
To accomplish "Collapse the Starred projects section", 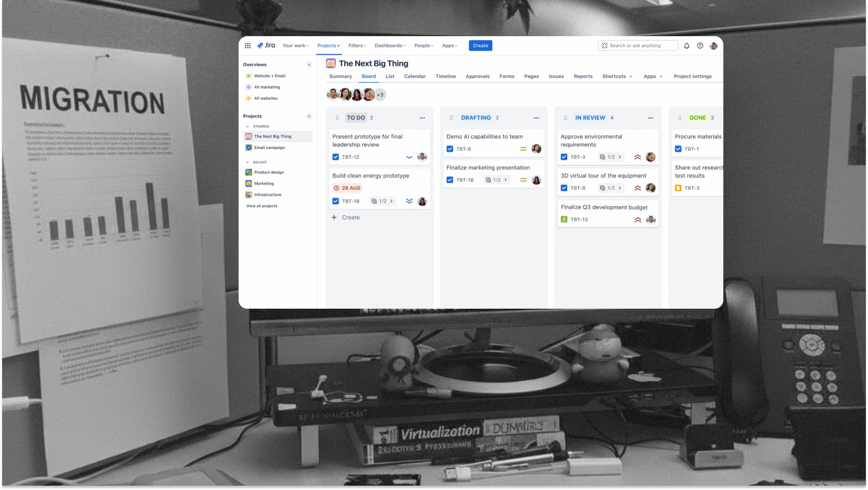I will point(248,127).
